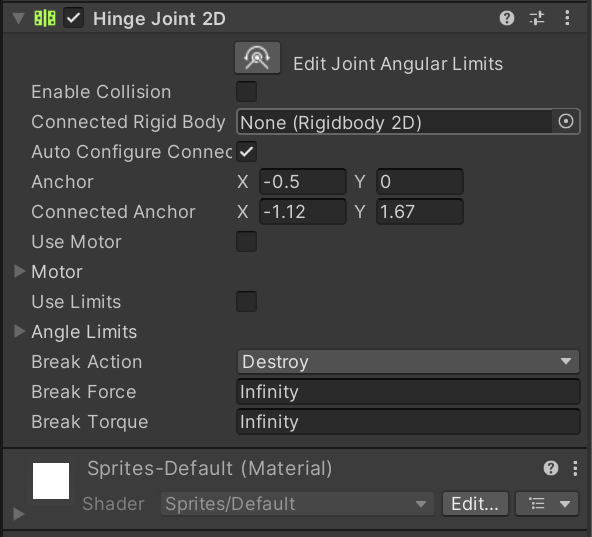This screenshot has height=537, width=592.
Task: Click the Hinge Joint 2D component icon
Action: (45, 18)
